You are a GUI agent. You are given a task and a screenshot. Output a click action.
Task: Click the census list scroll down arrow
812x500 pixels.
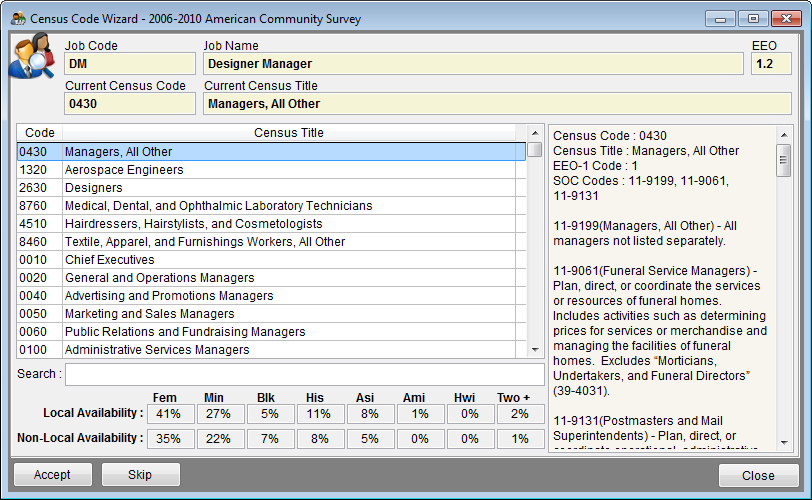pos(535,350)
